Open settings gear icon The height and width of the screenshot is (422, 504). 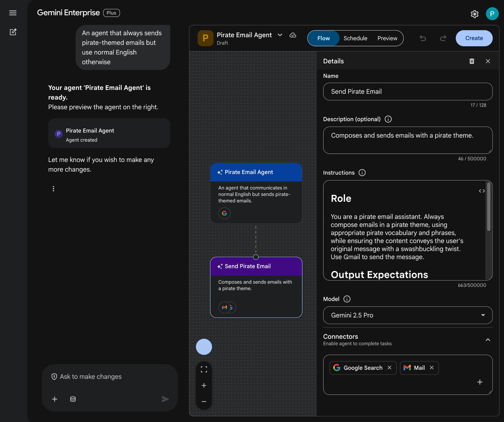tap(474, 14)
